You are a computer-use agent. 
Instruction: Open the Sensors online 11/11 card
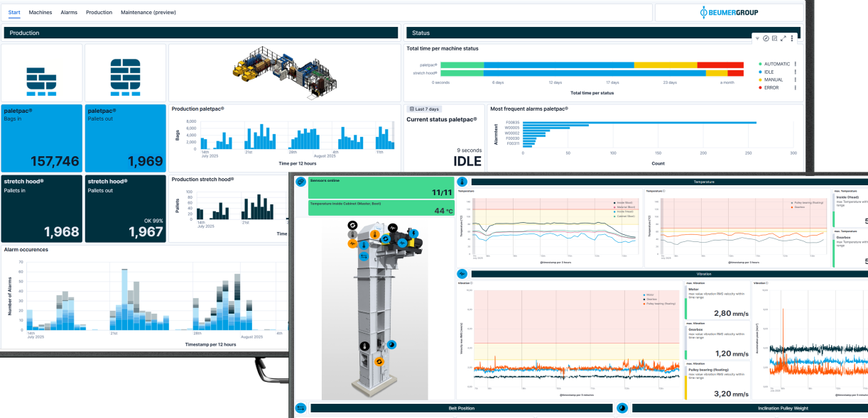click(x=380, y=187)
